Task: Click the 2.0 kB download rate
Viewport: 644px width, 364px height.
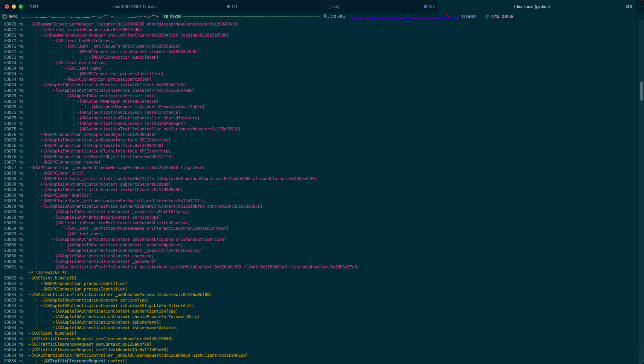Action: (338, 17)
